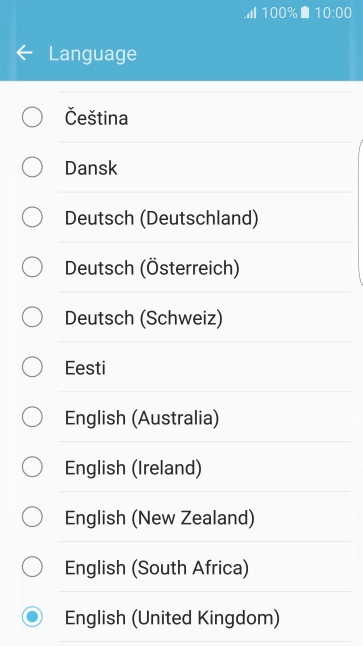Tap the back arrow icon

(24, 53)
